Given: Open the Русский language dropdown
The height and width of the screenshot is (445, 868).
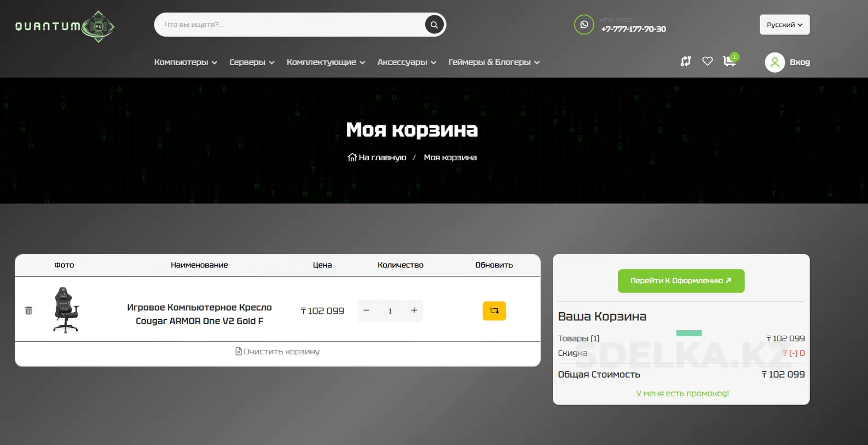Looking at the screenshot, I should click(x=784, y=25).
